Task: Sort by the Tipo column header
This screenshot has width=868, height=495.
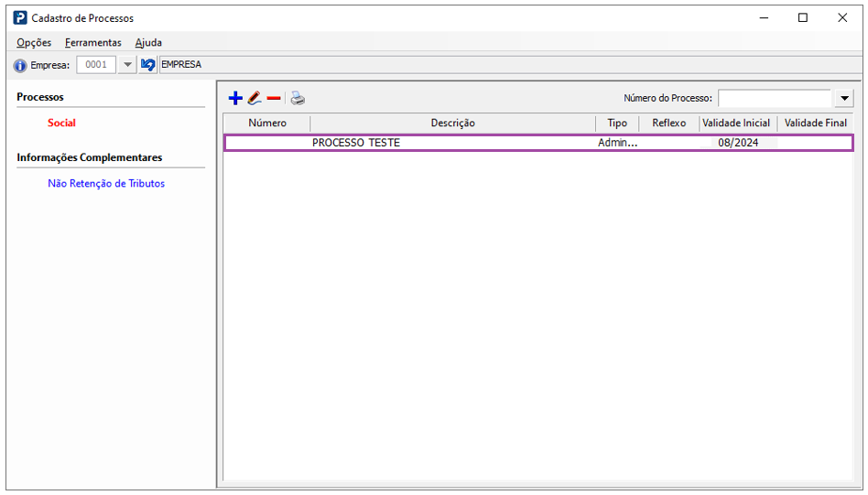Action: point(617,124)
